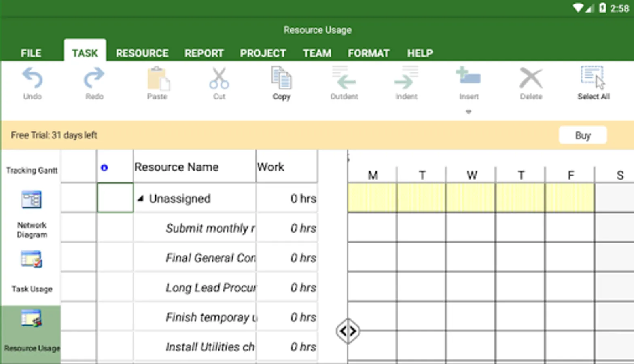The image size is (634, 364).
Task: Click the Cut scissors icon
Action: point(219,78)
